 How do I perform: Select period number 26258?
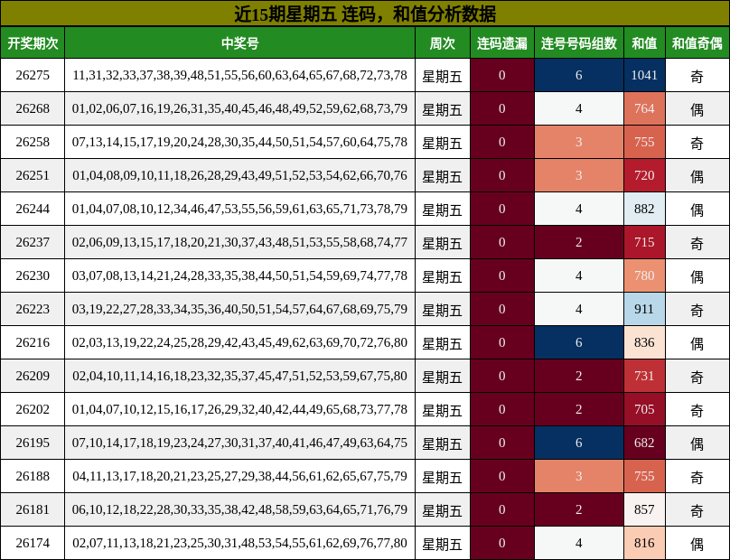33,142
